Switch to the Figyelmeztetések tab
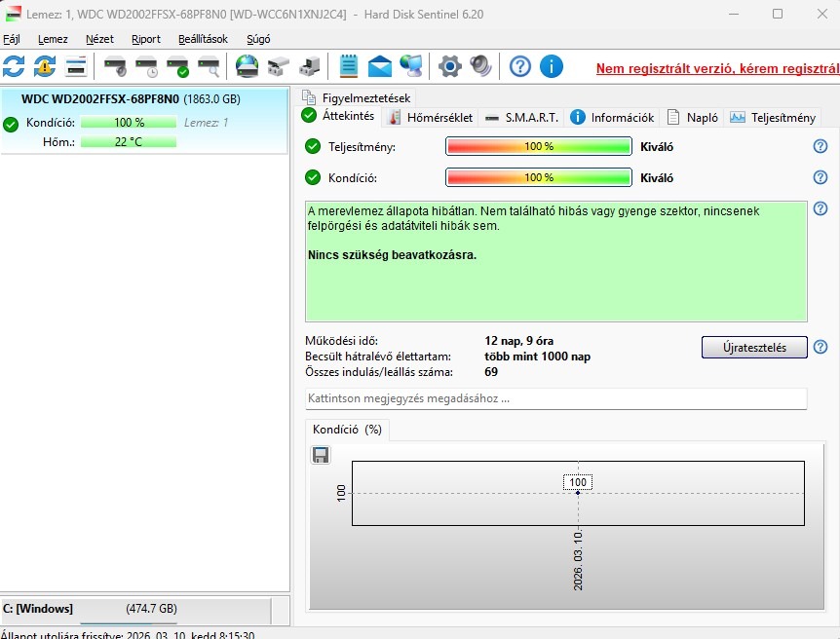840x639 pixels. (x=357, y=98)
